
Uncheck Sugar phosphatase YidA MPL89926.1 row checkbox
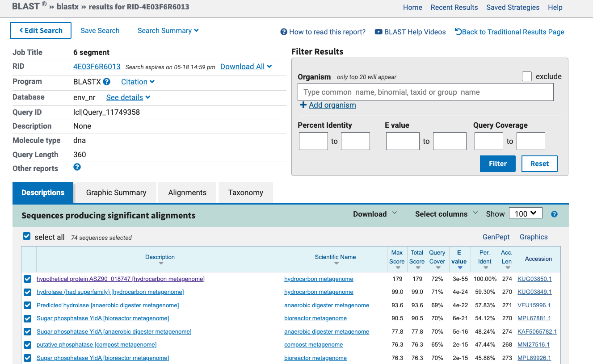(x=28, y=358)
